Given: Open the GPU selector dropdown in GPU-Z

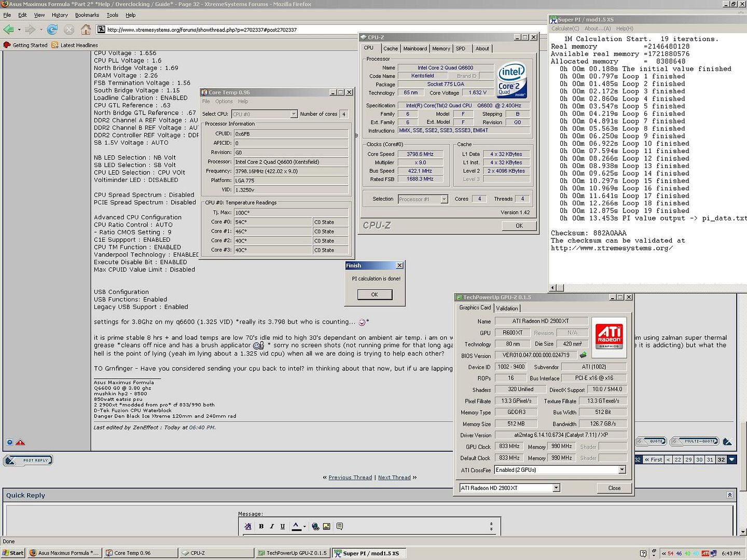Looking at the screenshot, I should pyautogui.click(x=556, y=488).
